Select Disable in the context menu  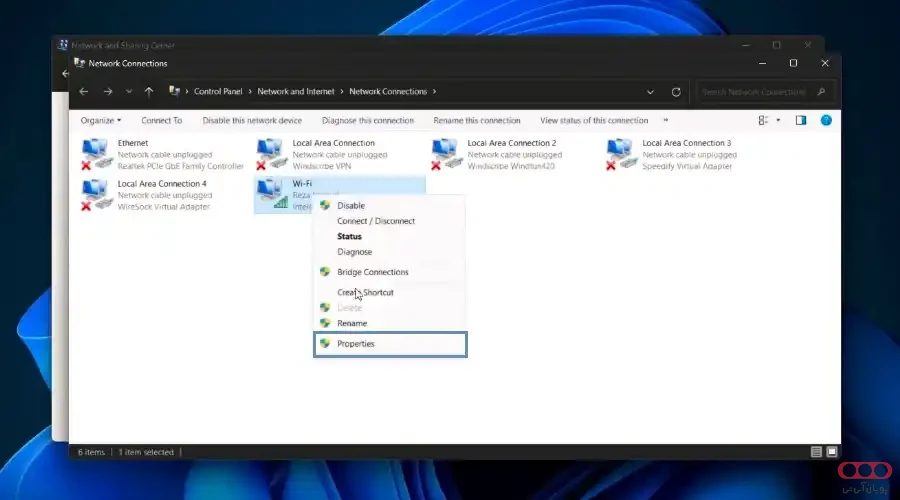(351, 205)
